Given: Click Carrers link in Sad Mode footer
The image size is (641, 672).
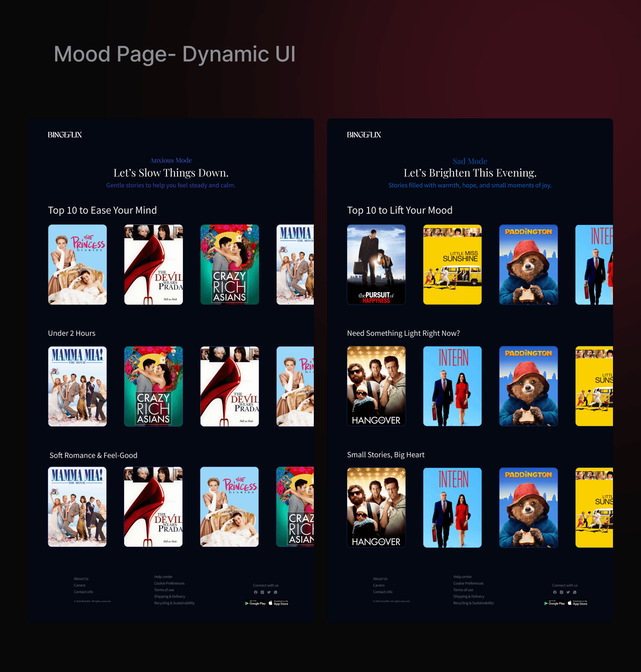Looking at the screenshot, I should (379, 586).
